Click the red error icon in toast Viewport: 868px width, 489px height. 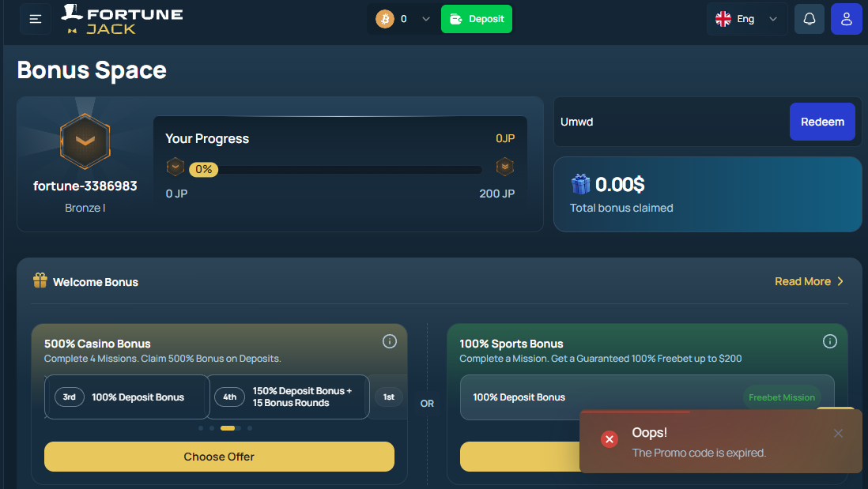[x=609, y=439]
